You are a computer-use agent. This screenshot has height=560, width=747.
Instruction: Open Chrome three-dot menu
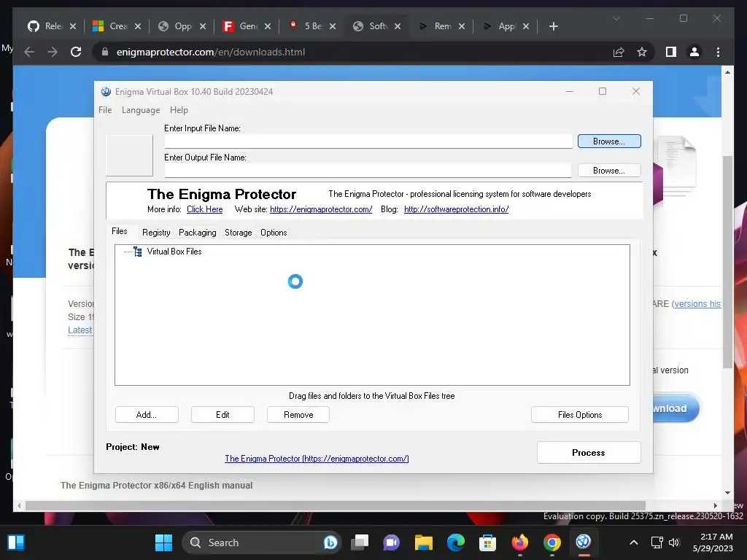point(718,52)
